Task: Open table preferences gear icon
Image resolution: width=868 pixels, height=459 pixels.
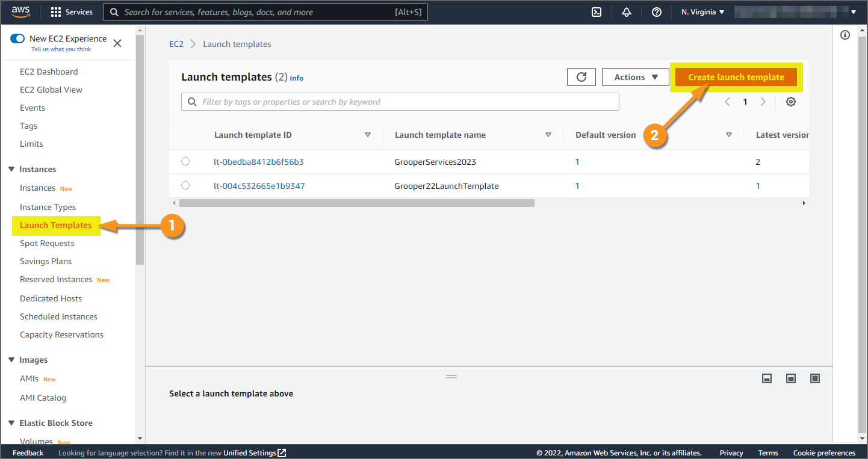Action: 791,102
